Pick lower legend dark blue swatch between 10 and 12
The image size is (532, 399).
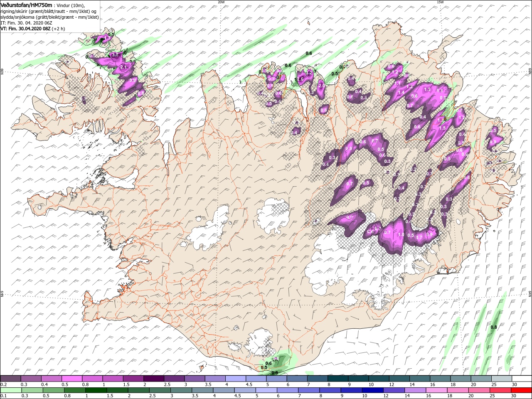pos(373,390)
